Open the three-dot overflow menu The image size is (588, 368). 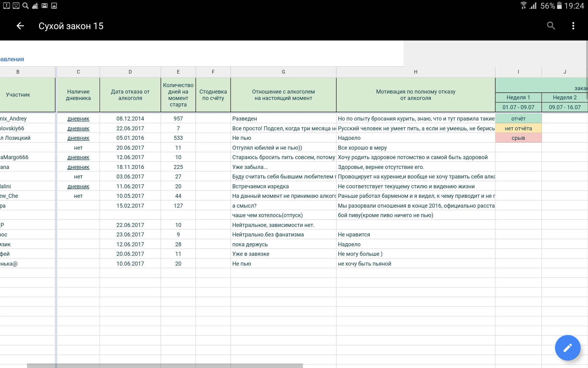(x=573, y=26)
